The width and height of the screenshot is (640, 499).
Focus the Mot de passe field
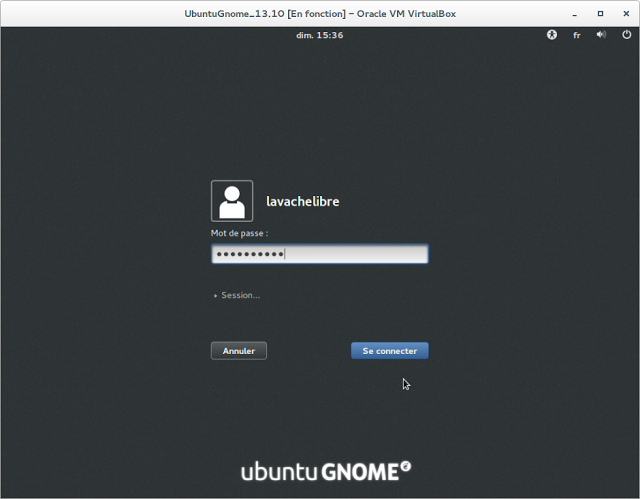320,254
